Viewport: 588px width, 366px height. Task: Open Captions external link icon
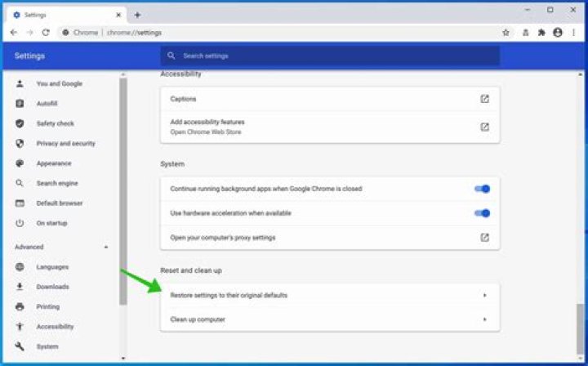(x=485, y=99)
